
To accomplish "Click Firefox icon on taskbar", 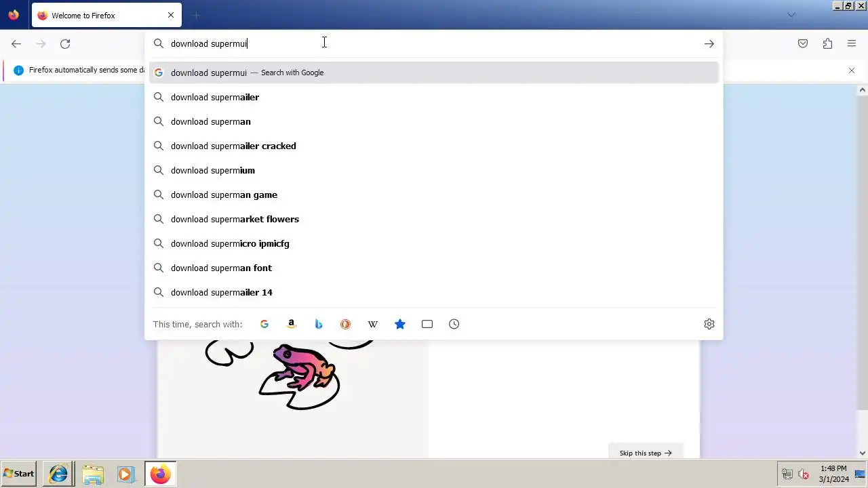I will 161,474.
